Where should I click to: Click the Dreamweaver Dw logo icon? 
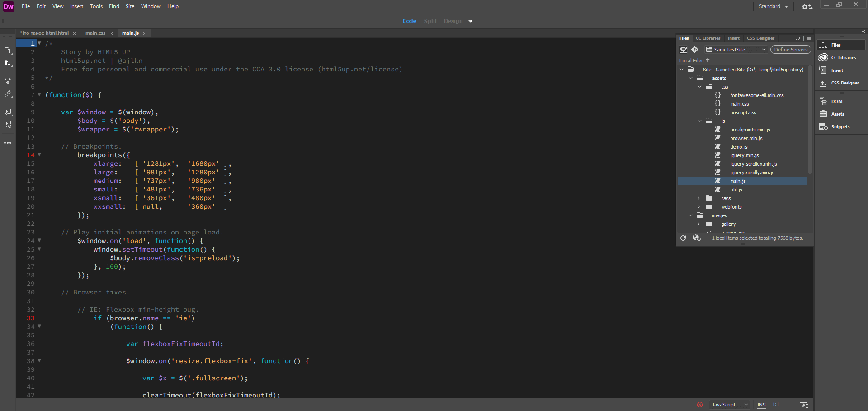8,6
